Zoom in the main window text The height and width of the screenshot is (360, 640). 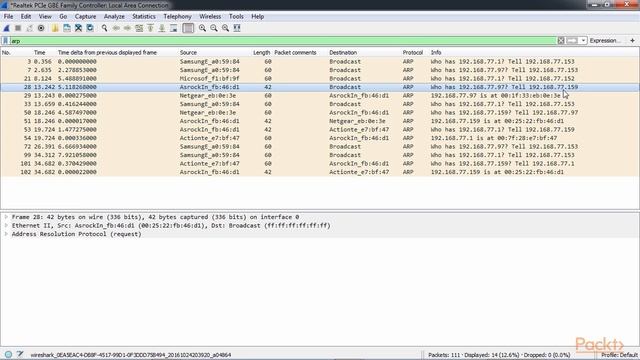[202, 28]
